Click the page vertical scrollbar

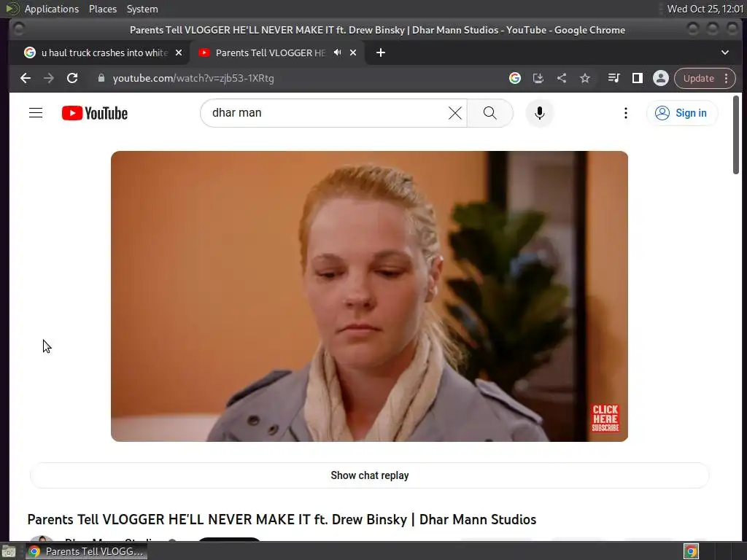click(x=735, y=135)
